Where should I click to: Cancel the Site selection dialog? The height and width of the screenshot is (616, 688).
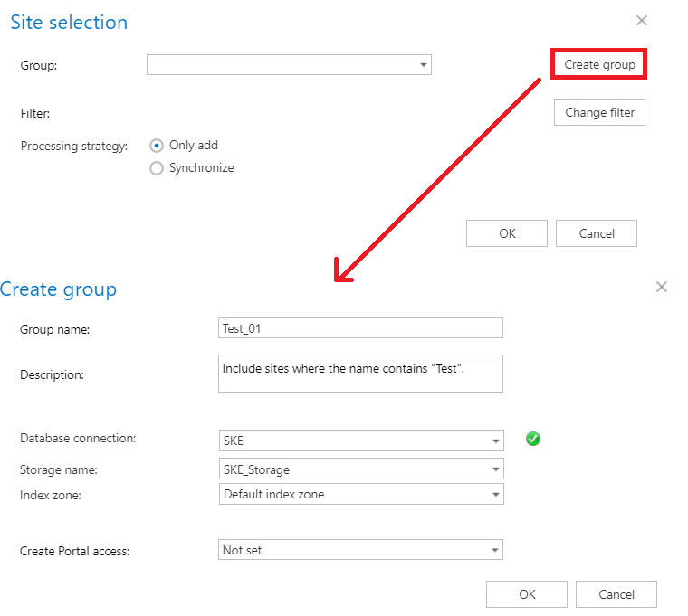coord(597,233)
